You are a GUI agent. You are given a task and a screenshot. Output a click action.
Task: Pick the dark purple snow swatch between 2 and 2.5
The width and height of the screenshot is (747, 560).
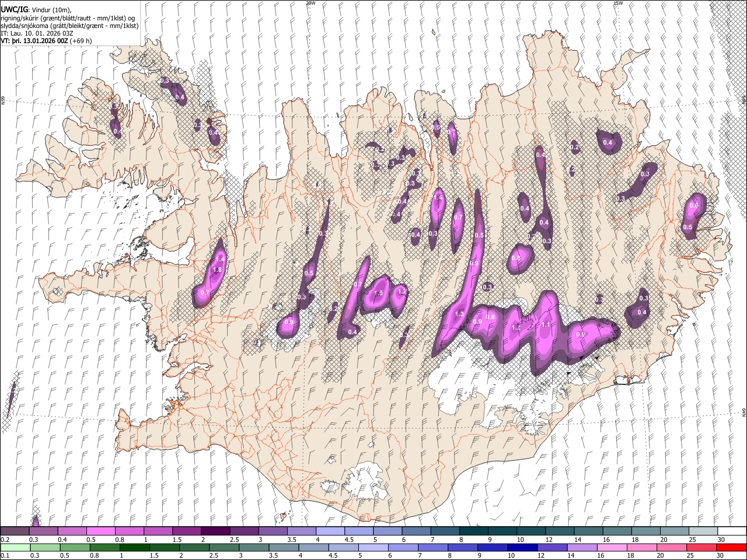pos(215,531)
